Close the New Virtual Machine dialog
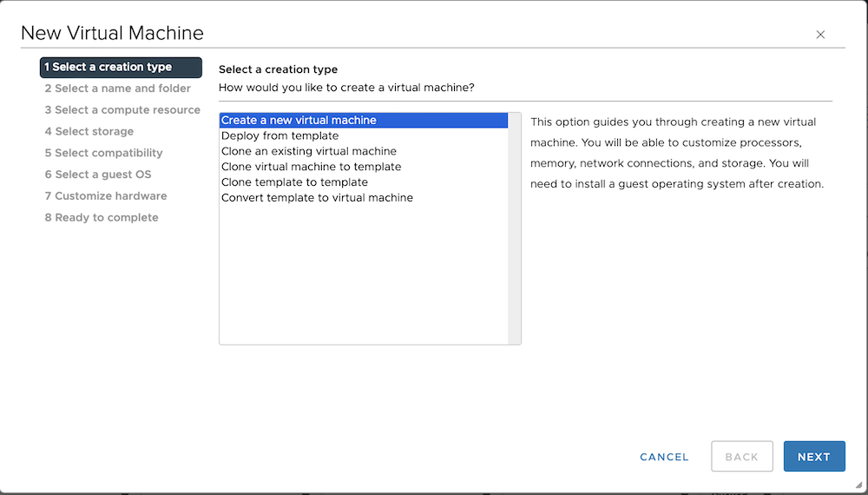Screen dimensions: 868x495 [820, 35]
